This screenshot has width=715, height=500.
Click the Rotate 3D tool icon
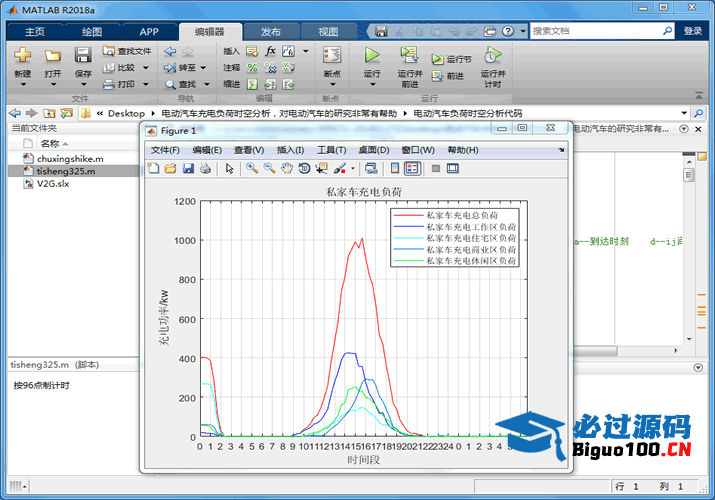click(305, 169)
